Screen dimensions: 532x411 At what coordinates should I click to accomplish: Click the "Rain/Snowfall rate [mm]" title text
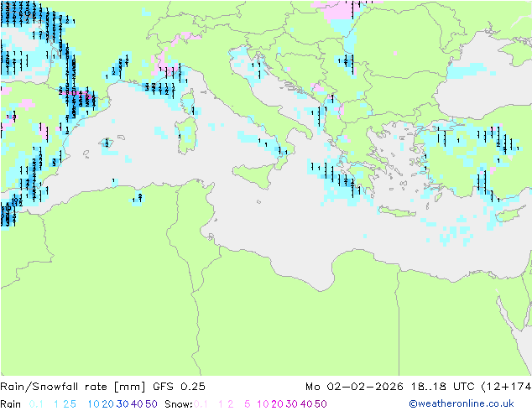[x=73, y=387]
